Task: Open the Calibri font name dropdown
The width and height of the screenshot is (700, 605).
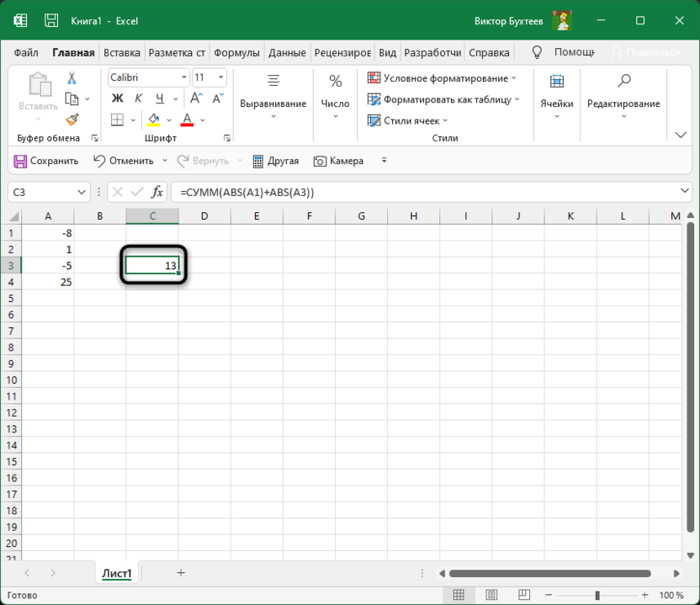Action: point(183,77)
